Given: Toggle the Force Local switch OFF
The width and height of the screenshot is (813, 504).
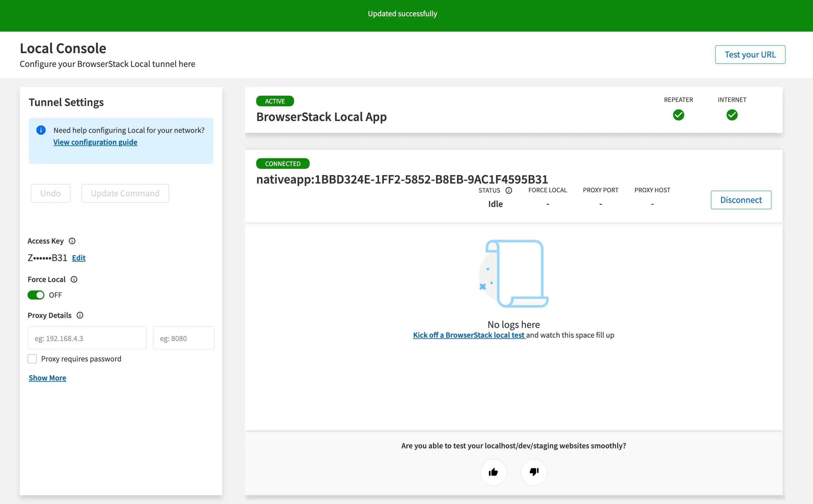Looking at the screenshot, I should (37, 295).
